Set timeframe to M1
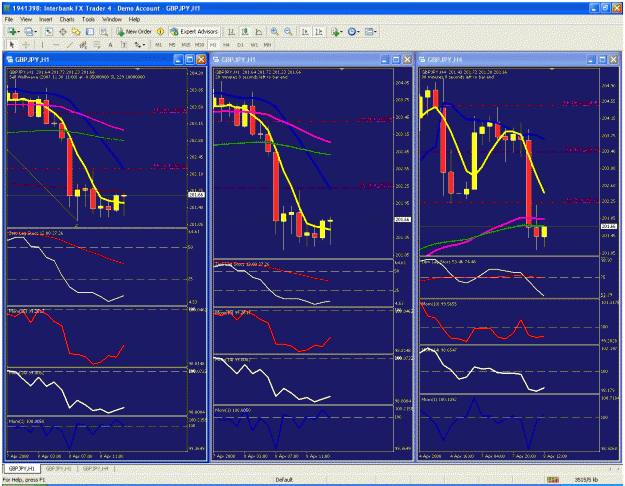 [158, 45]
